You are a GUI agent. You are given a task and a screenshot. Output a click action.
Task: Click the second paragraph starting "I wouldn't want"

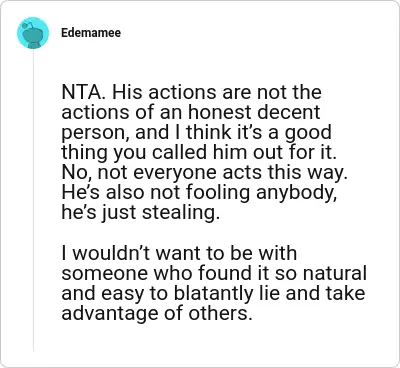pyautogui.click(x=214, y=283)
